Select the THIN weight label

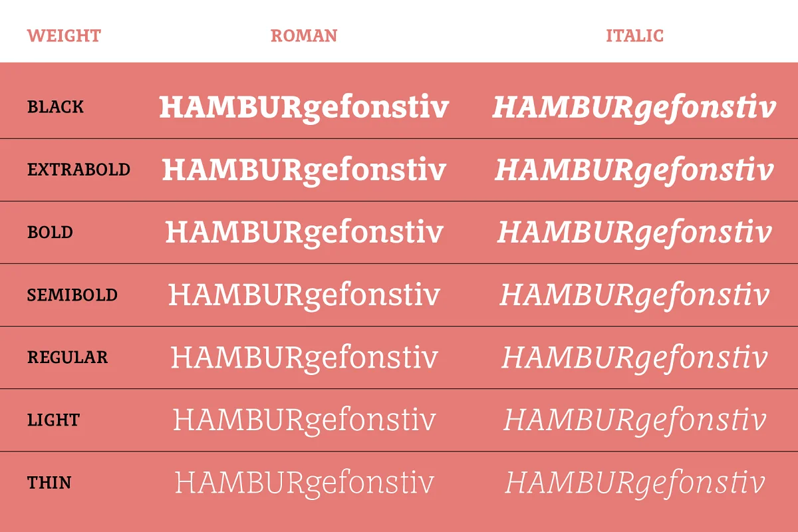point(50,483)
